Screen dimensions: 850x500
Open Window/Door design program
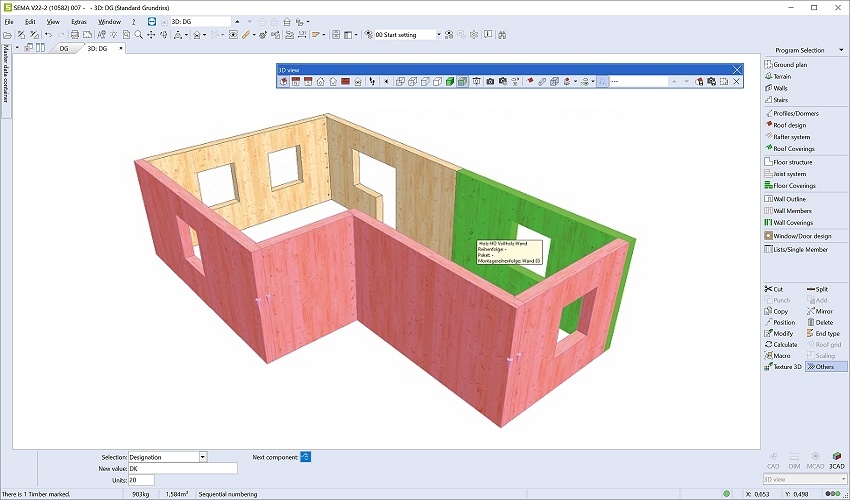(797, 236)
